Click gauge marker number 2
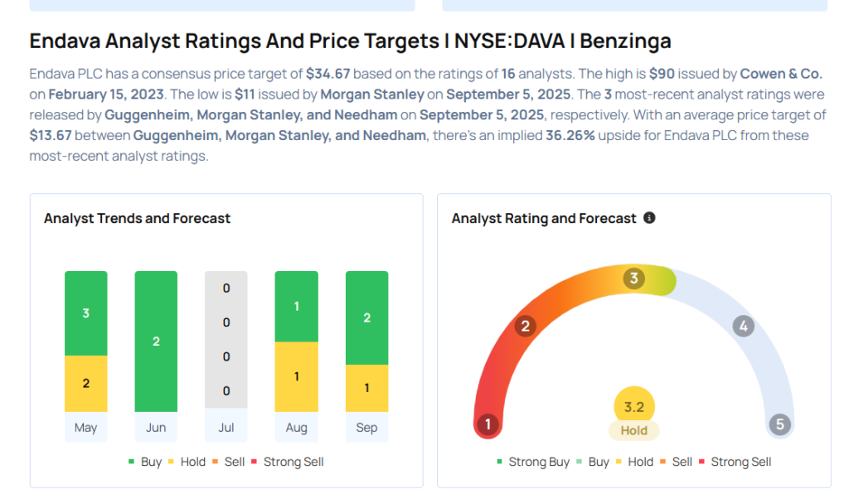Image resolution: width=849 pixels, height=504 pixels. (x=524, y=326)
